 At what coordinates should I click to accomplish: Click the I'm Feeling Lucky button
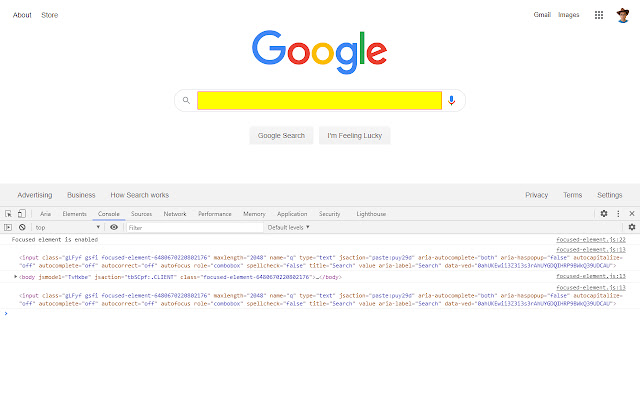click(x=354, y=136)
